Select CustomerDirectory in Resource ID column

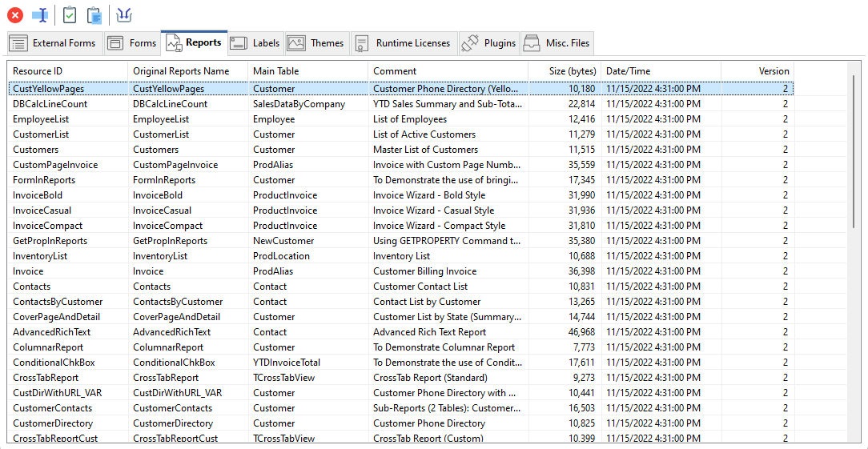[53, 423]
